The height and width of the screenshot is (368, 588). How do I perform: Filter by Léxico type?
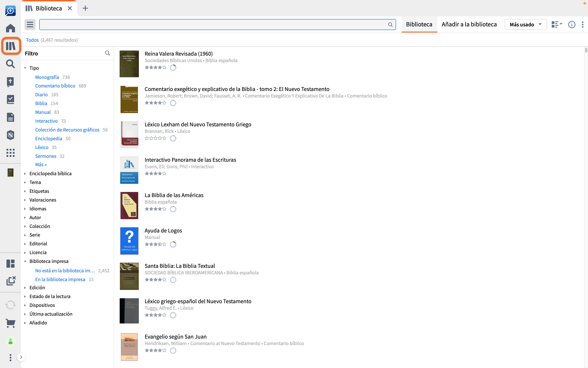(x=42, y=147)
